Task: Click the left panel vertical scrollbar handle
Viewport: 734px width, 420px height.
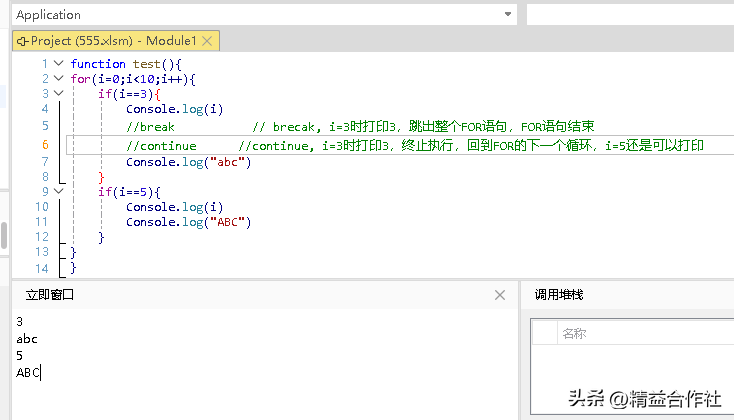Action: pyautogui.click(x=4, y=236)
